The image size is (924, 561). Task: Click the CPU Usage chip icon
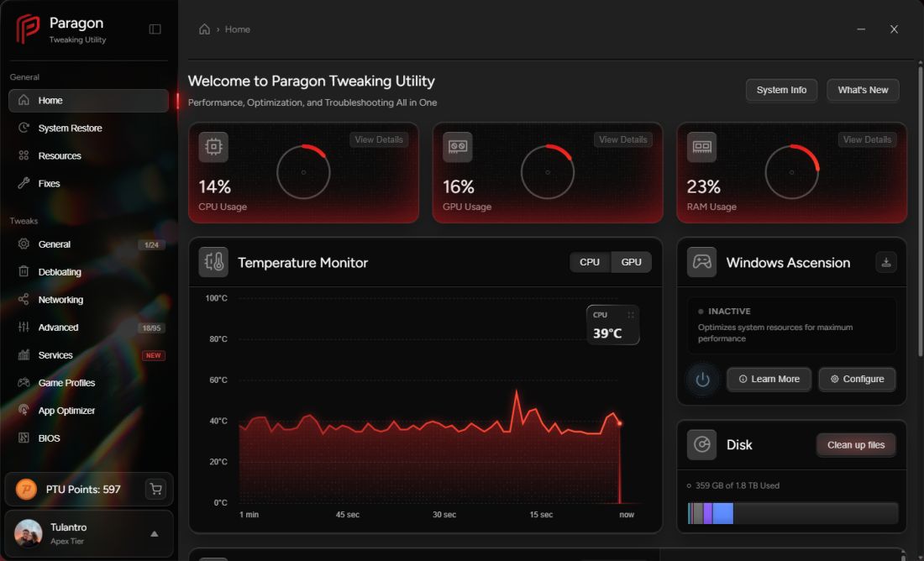click(x=213, y=147)
